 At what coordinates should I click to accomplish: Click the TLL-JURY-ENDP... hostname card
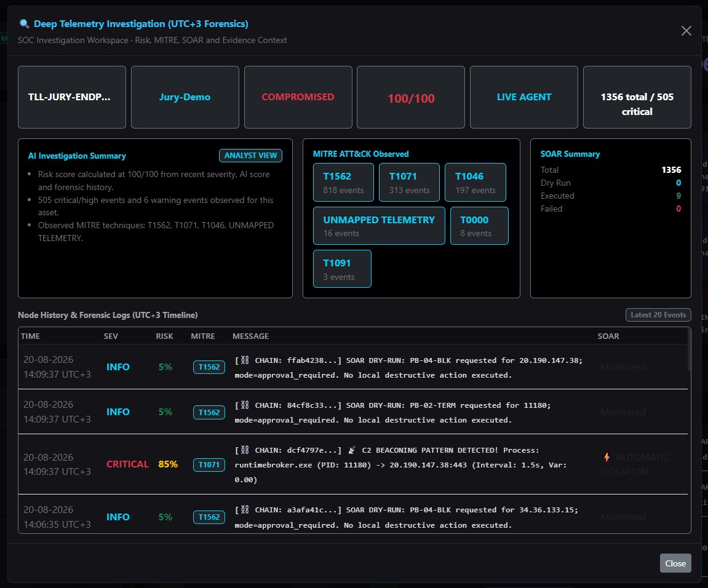(x=72, y=97)
